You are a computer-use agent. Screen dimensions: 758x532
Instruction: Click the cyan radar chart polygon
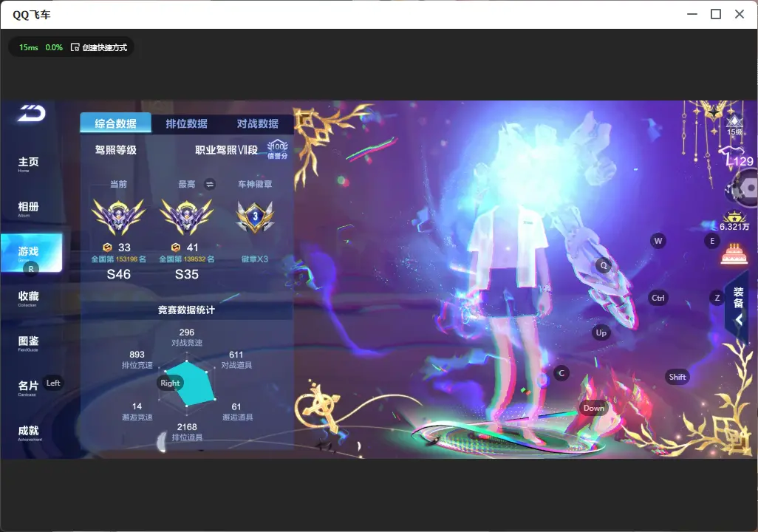point(192,386)
